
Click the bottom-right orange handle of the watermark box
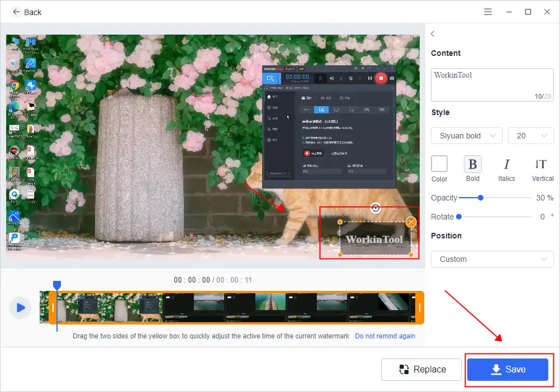pos(411,255)
